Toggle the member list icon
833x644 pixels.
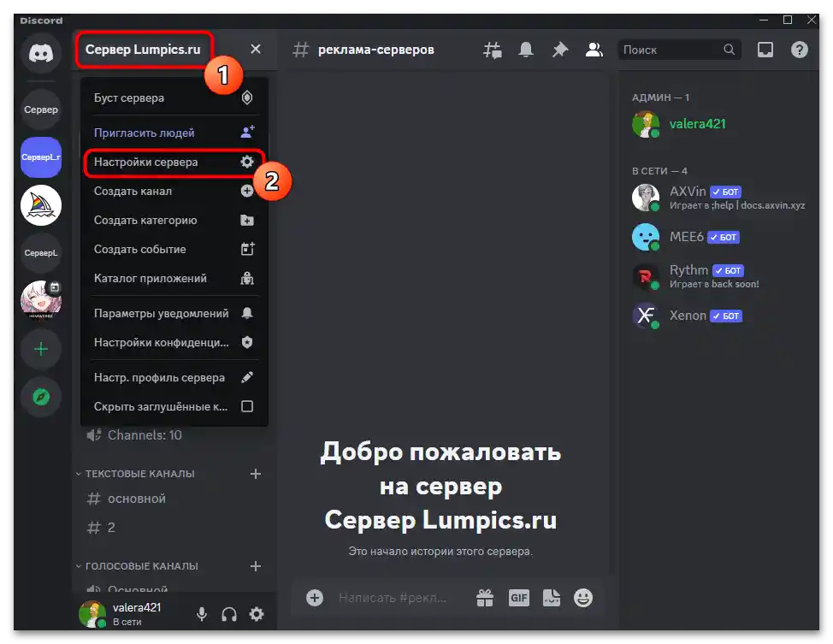(594, 49)
